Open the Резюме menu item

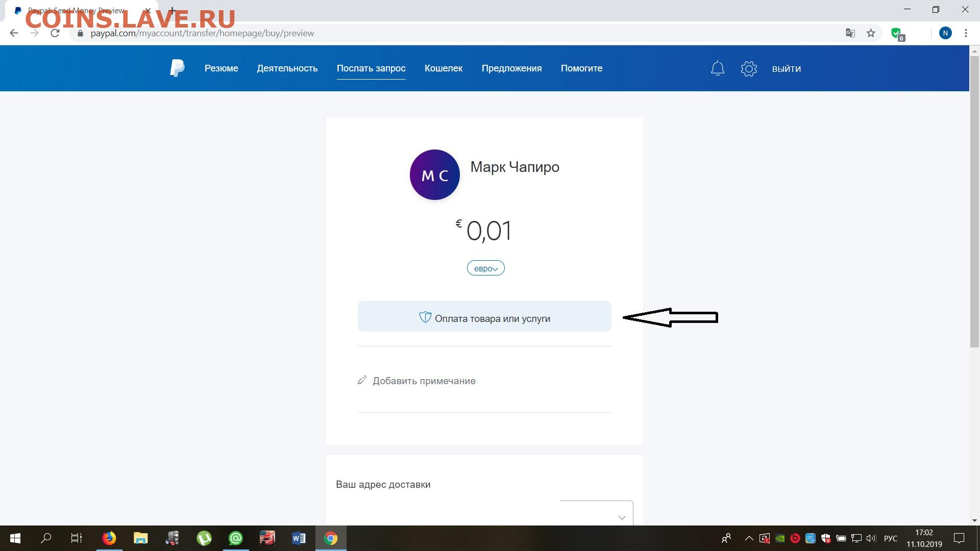[222, 68]
